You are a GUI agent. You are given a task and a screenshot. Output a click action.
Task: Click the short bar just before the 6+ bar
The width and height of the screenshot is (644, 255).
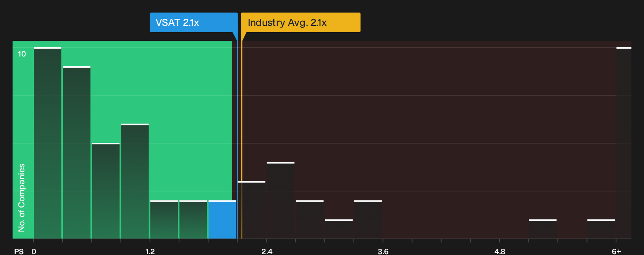tap(601, 229)
